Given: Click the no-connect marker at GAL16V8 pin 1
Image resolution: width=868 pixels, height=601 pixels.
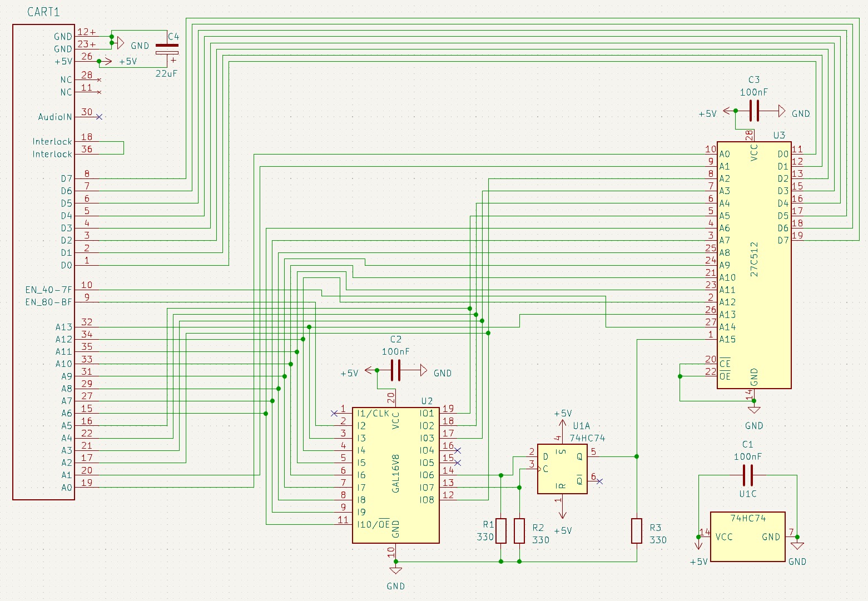Looking at the screenshot, I should coord(334,413).
